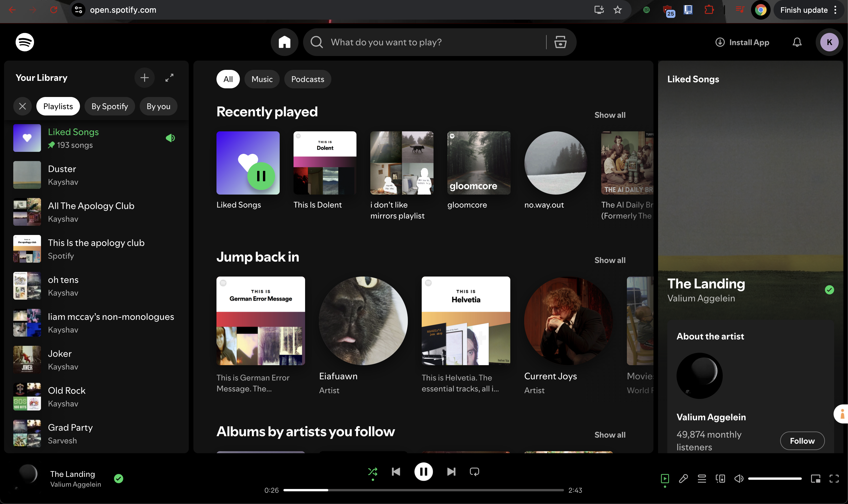Go to previous track
This screenshot has height=504, width=848.
pyautogui.click(x=396, y=471)
